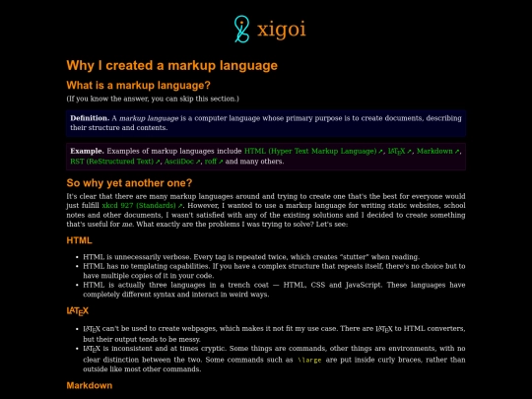Open the RST (ReStructured Text) link
Viewport: 532px width, 399px height.
115,162
